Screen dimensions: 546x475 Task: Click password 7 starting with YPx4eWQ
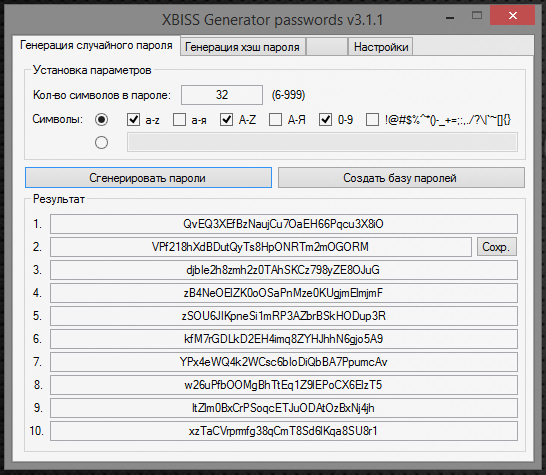[x=284, y=362]
